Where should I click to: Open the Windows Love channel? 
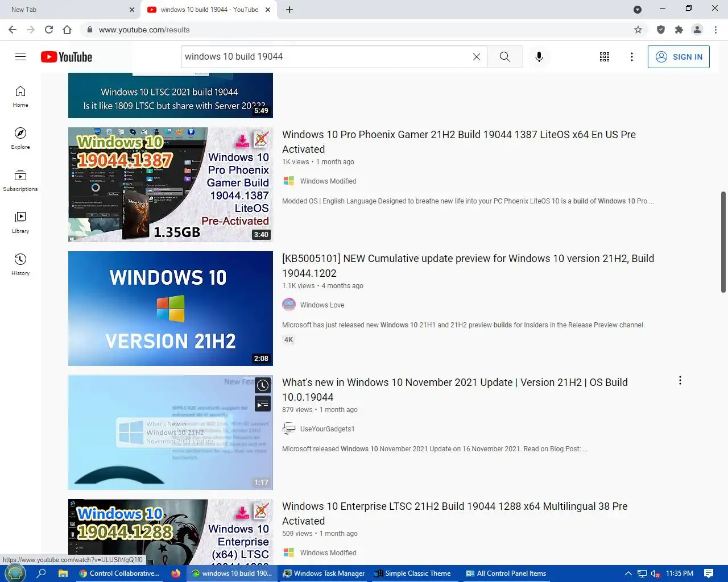(322, 305)
